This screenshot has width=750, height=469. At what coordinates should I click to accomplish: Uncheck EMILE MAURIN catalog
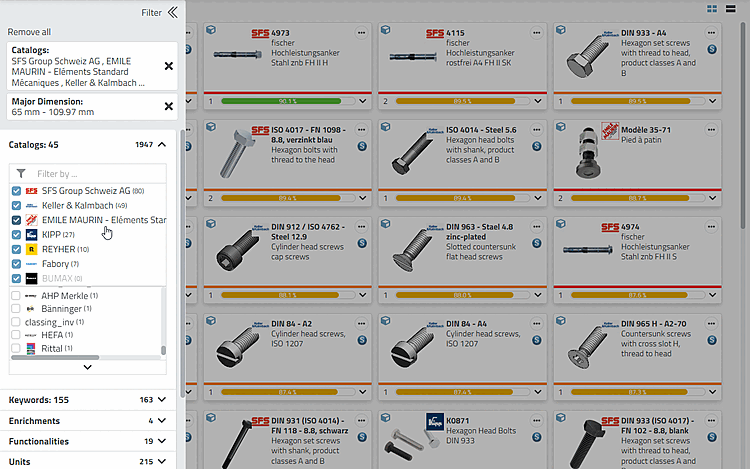pos(16,220)
